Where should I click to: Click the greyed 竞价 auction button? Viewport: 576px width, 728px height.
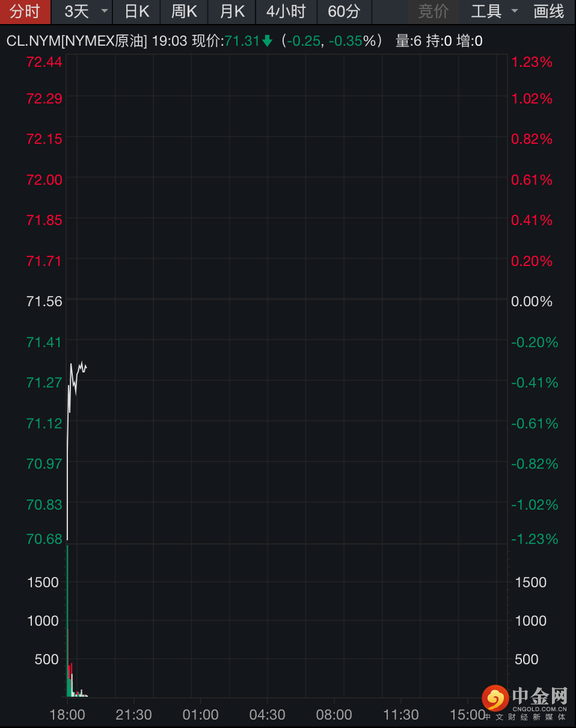433,11
